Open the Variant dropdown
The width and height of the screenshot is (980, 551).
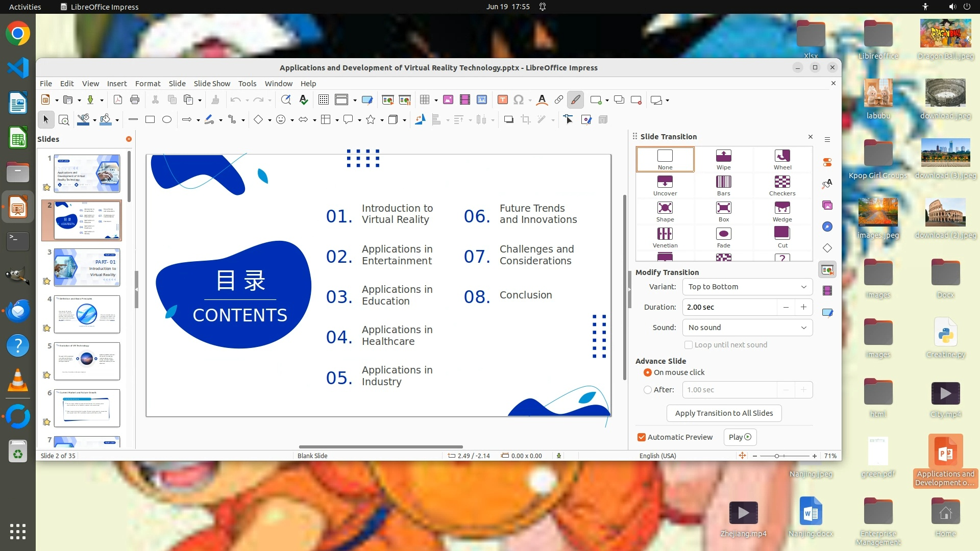747,287
